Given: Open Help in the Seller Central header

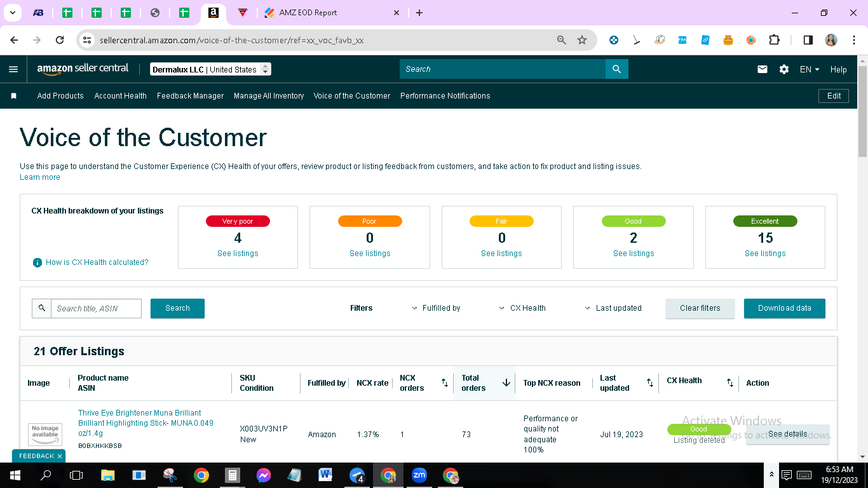Looking at the screenshot, I should [839, 69].
